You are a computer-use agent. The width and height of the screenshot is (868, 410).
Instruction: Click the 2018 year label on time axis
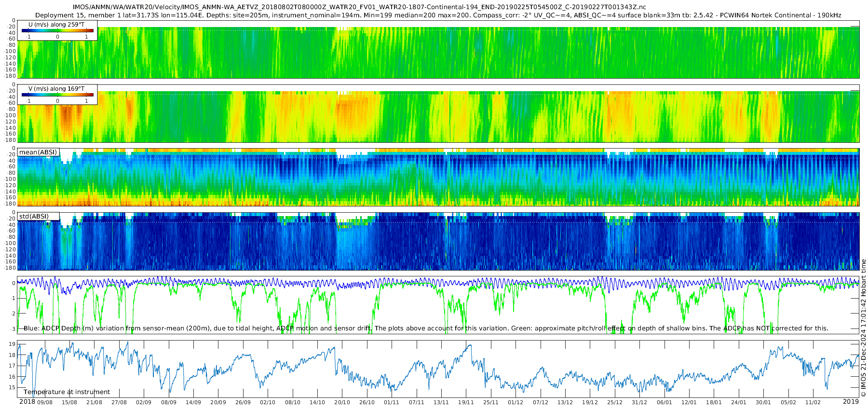27,402
